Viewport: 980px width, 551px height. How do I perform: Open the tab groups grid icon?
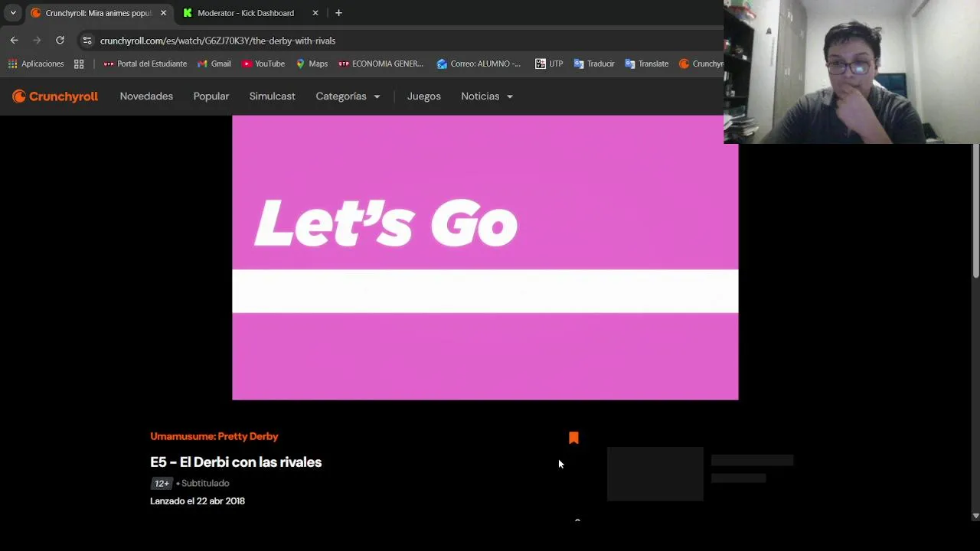79,64
